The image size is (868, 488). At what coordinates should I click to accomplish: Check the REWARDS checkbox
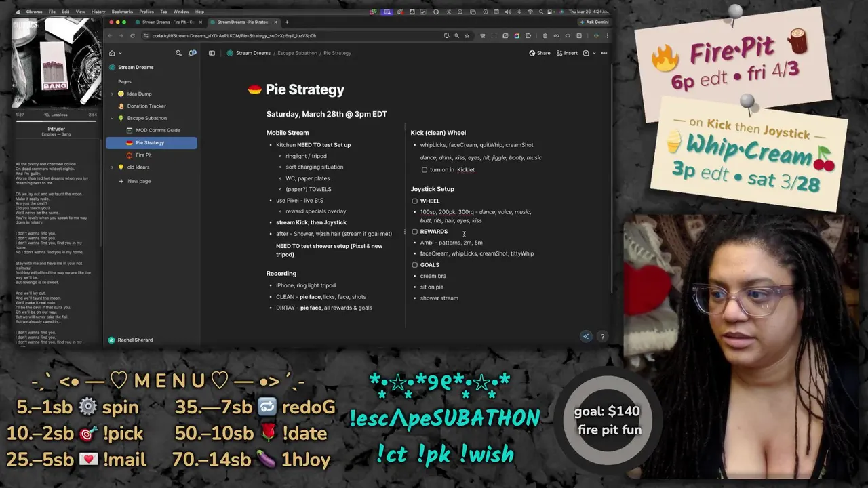pos(415,232)
